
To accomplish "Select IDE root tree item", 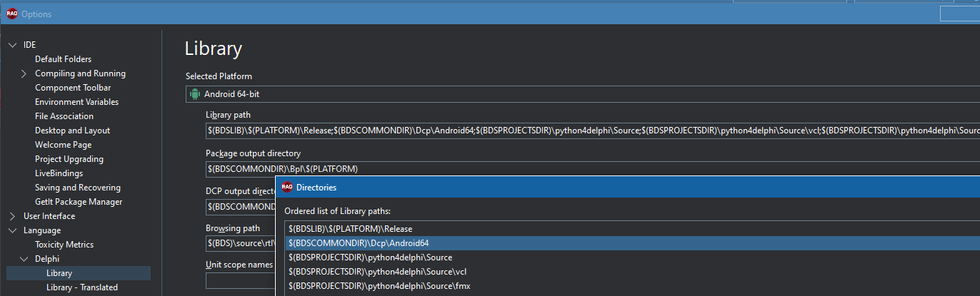I will [x=29, y=45].
